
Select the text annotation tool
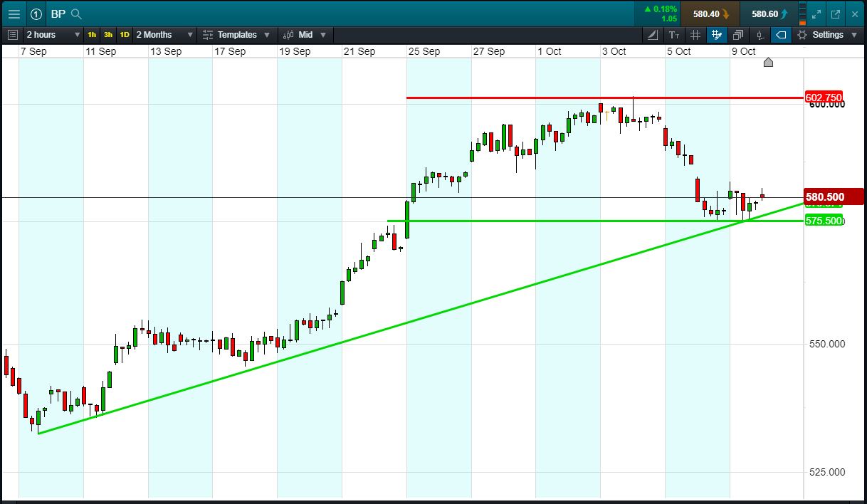[x=674, y=34]
